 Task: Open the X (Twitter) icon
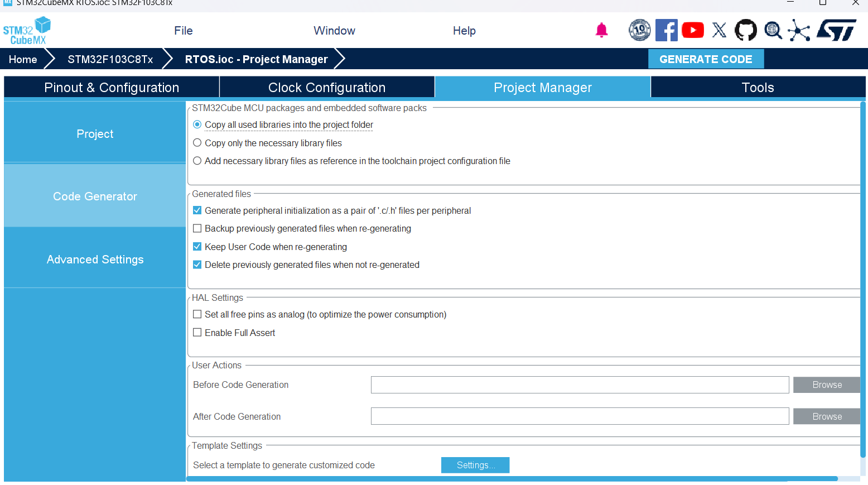tap(719, 30)
